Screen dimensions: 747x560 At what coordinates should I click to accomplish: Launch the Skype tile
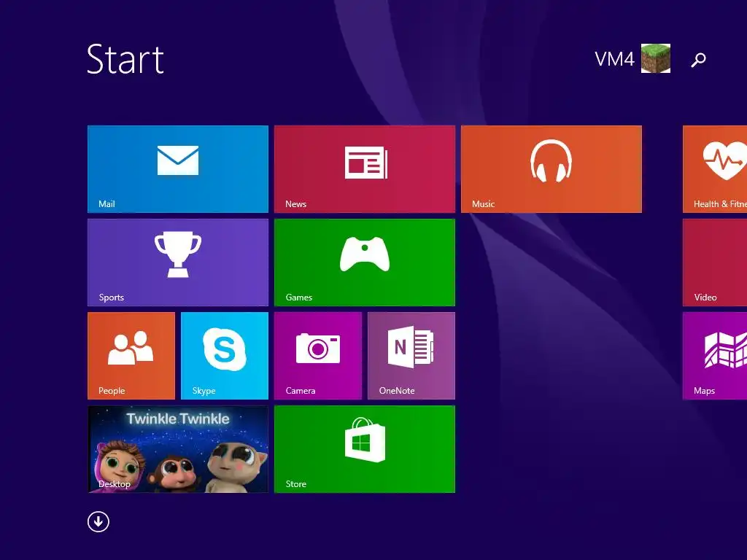pyautogui.click(x=225, y=356)
